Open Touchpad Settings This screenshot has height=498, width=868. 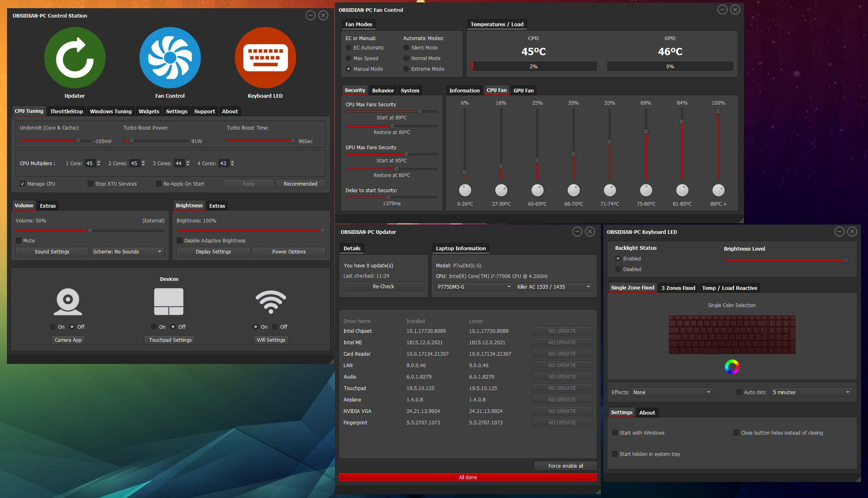(x=170, y=340)
